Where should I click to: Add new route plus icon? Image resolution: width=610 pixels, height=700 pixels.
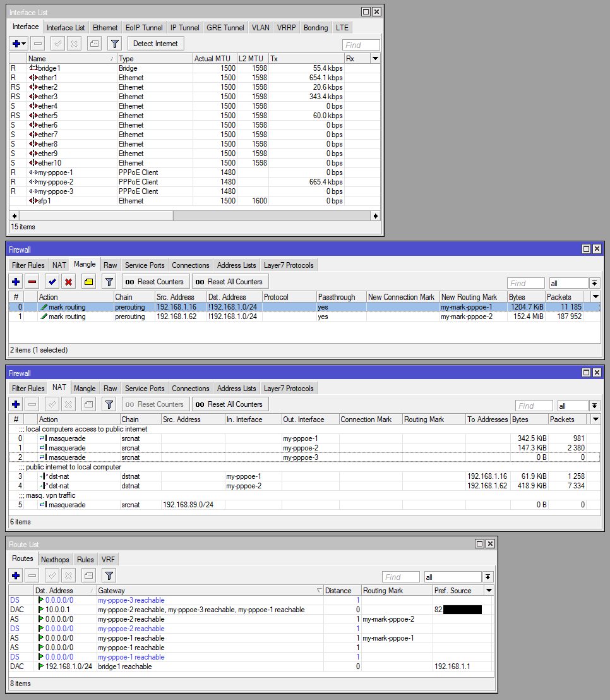click(x=16, y=576)
